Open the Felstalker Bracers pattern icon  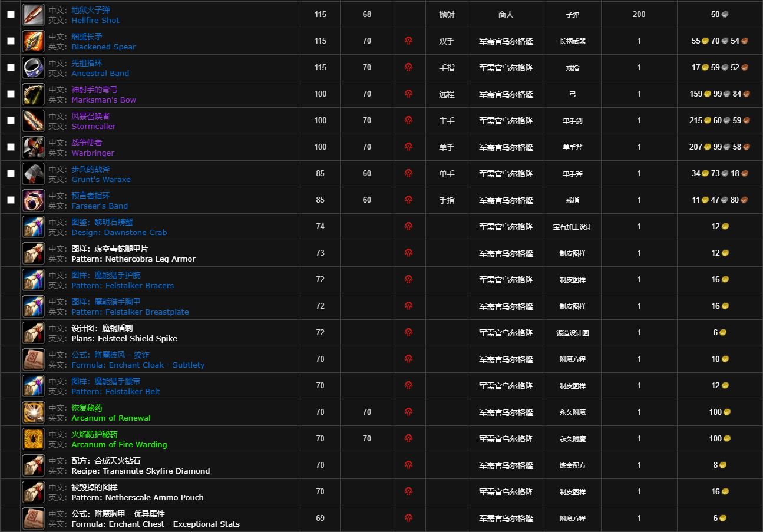[x=34, y=280]
